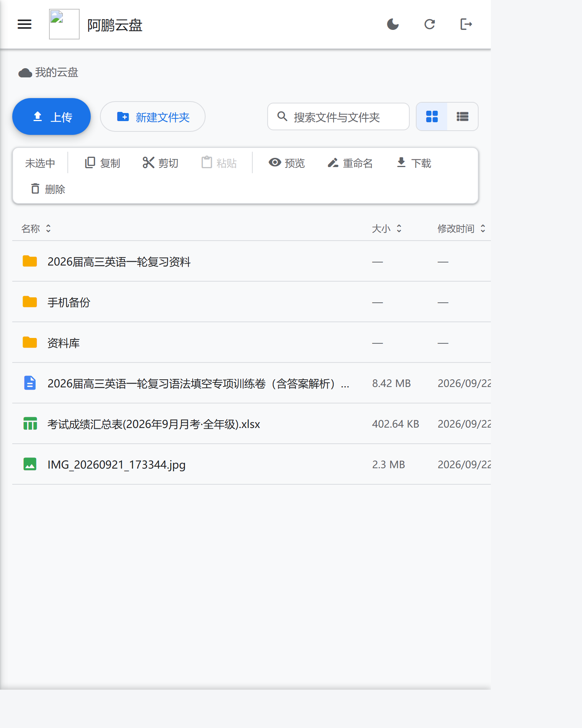Click the 下载 download toolbar button
The image size is (582, 728).
tap(414, 163)
